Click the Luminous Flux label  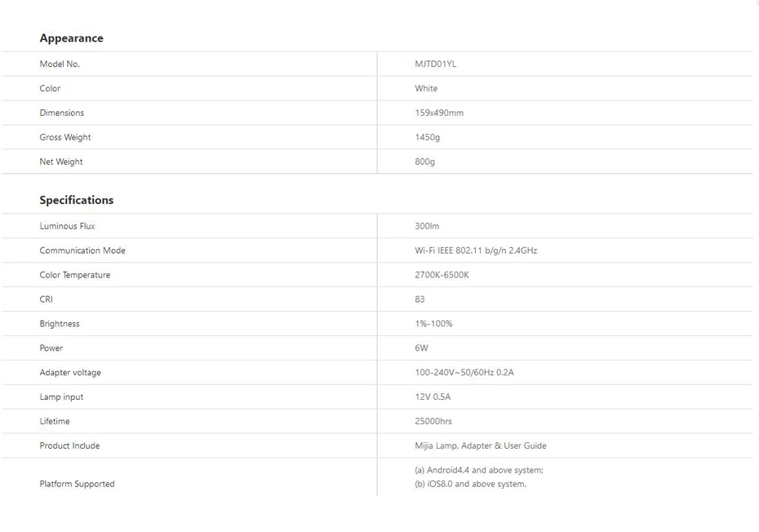point(67,226)
